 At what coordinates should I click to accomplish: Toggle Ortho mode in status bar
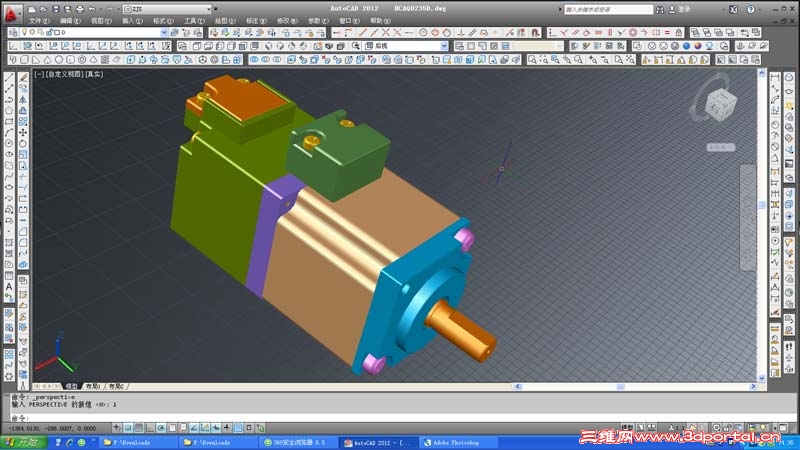(x=150, y=428)
